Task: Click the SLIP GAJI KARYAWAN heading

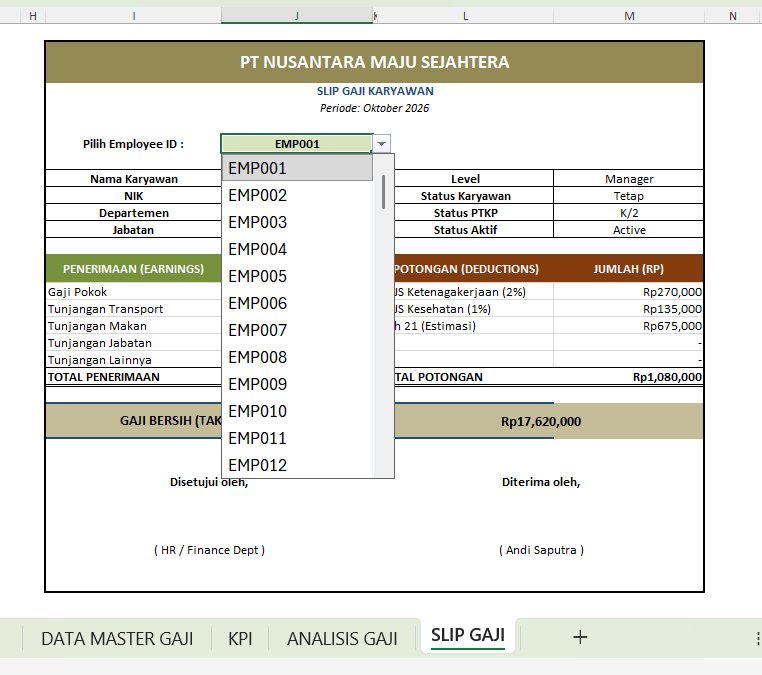Action: point(375,91)
